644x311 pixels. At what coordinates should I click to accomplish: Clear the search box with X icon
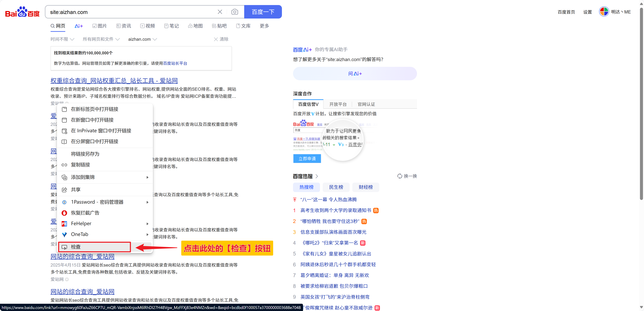point(220,12)
